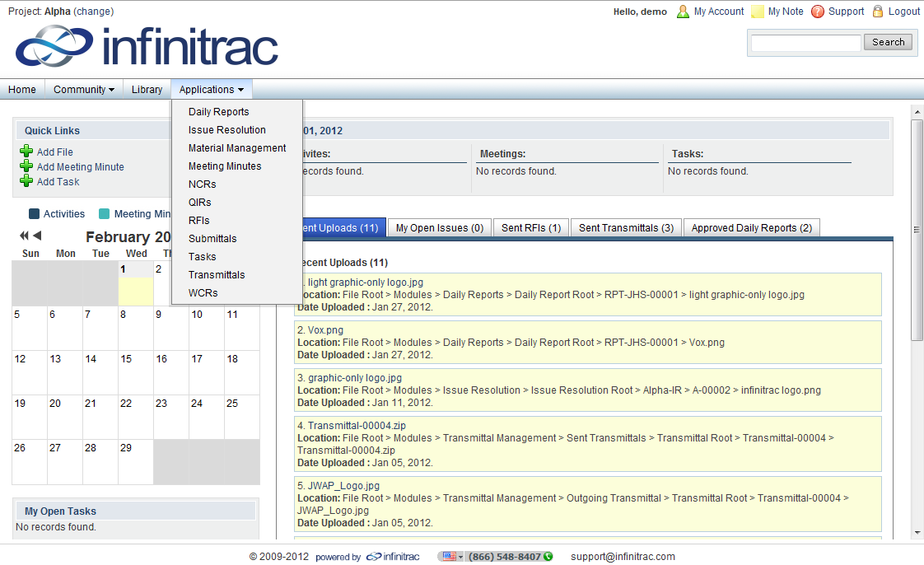This screenshot has width=924, height=565.
Task: Choose WCRs in the Applications menu
Action: coord(203,293)
